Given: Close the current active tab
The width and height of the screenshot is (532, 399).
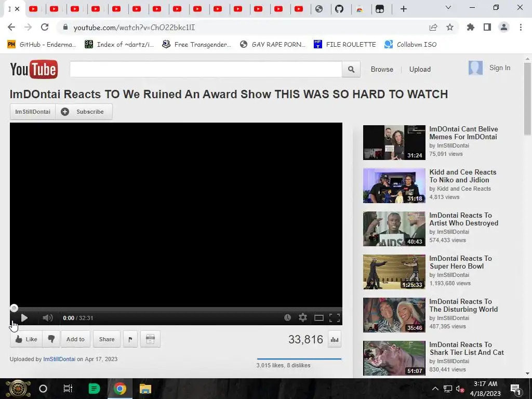Looking at the screenshot, I should pyautogui.click(x=17, y=9).
